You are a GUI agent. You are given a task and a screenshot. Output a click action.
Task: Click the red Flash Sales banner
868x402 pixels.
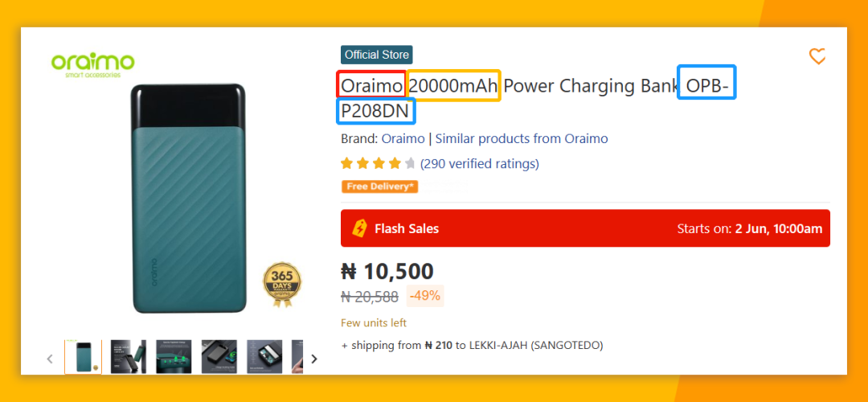585,228
